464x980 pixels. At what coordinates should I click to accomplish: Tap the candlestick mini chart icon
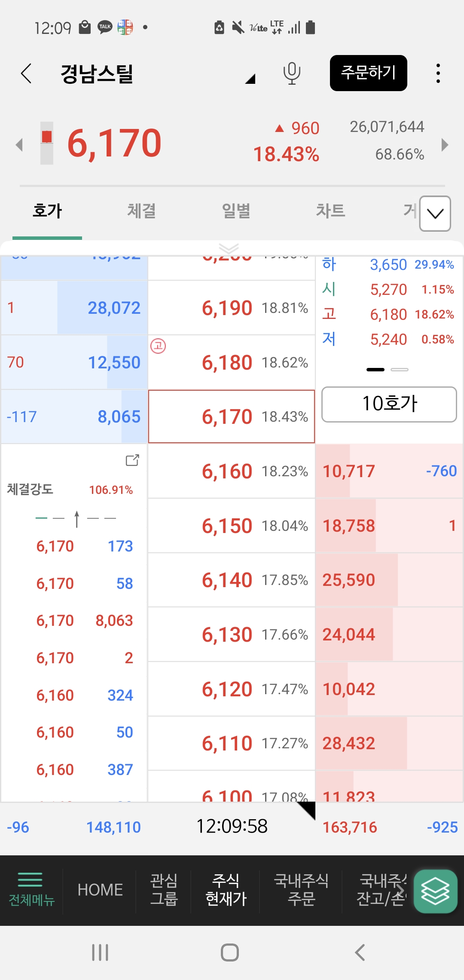[47, 143]
